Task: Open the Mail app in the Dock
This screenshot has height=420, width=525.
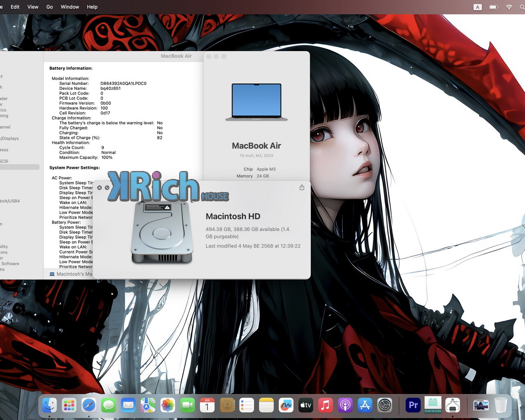Action: click(128, 406)
